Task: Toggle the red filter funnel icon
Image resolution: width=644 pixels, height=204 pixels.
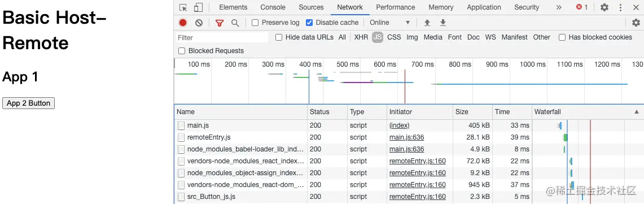Action: click(220, 23)
